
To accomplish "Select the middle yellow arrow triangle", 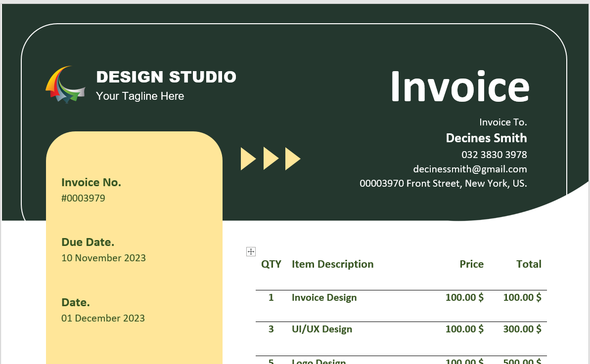I will (x=270, y=159).
